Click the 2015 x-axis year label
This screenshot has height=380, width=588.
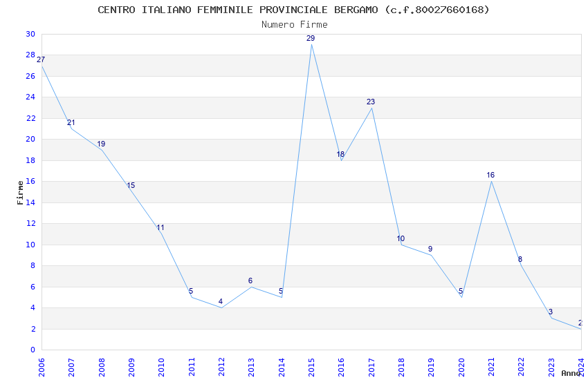pos(311,368)
